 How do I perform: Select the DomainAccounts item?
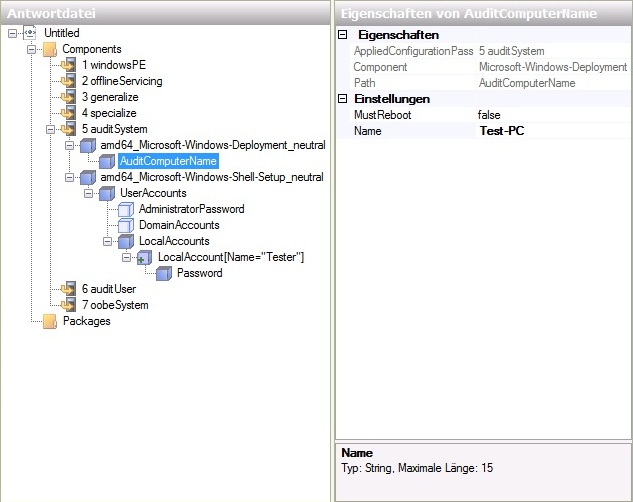179,225
